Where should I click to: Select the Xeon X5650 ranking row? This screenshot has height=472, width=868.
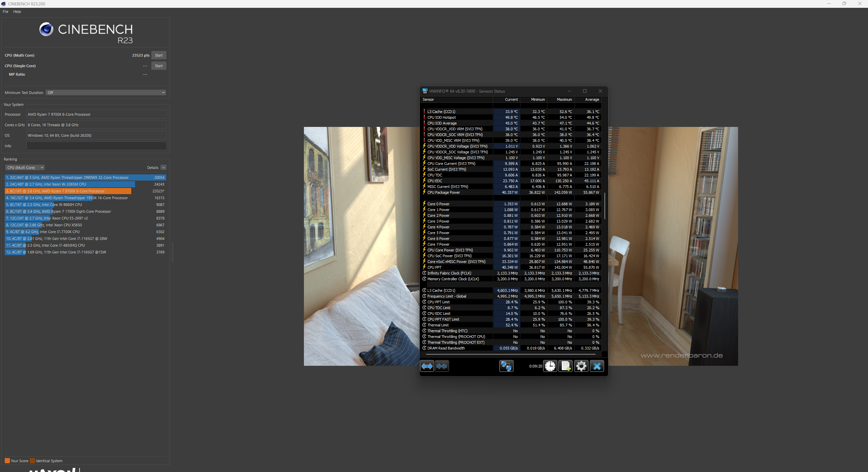pos(85,225)
